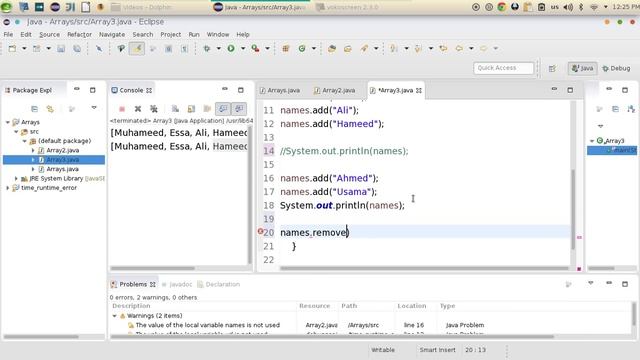Click the Save All toolbar icon
This screenshot has width=640, height=360.
point(77,49)
